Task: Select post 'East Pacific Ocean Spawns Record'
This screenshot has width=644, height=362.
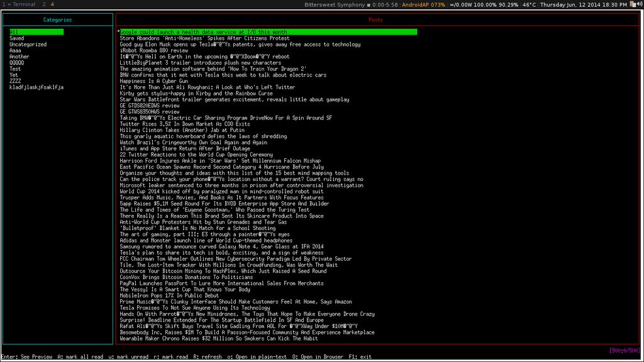Action: point(221,167)
